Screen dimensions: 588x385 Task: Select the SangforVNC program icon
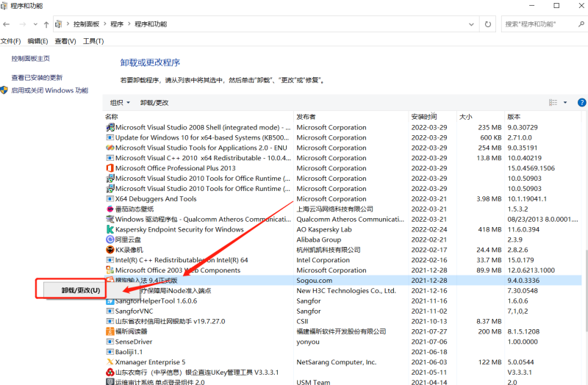[110, 311]
